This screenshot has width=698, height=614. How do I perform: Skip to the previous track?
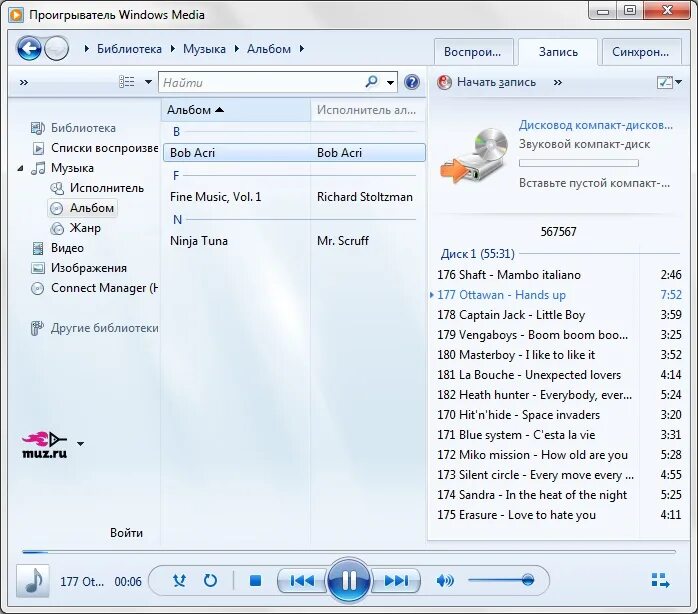(x=302, y=581)
